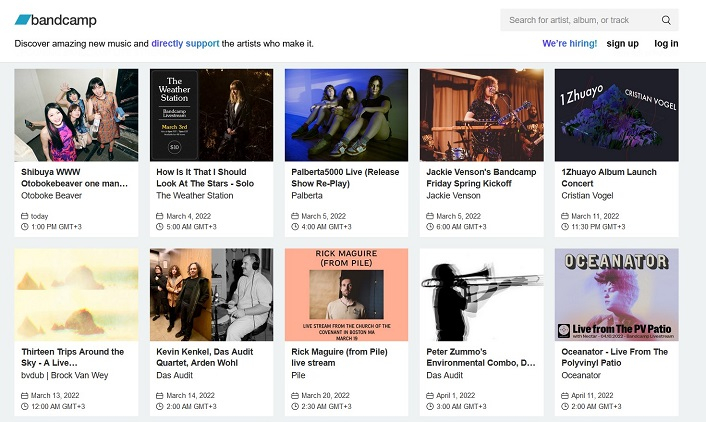Click clock icon under The Weather Station
The width and height of the screenshot is (706, 422).
point(159,227)
